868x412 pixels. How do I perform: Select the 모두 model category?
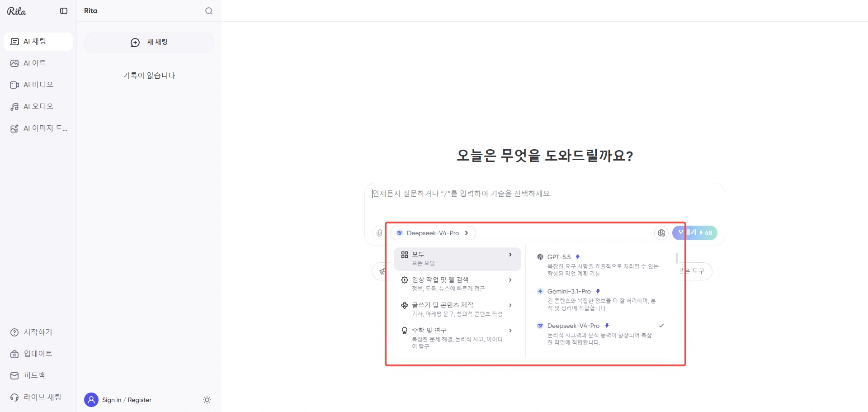pyautogui.click(x=458, y=259)
